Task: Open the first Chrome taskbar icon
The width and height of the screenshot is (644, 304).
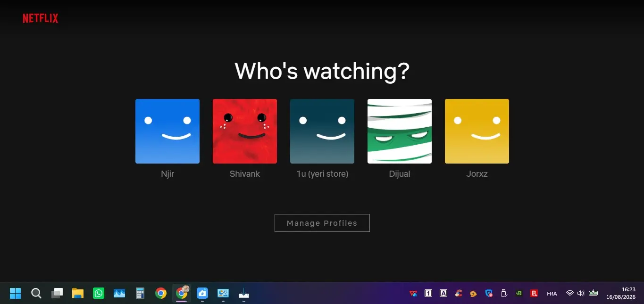Action: click(161, 293)
